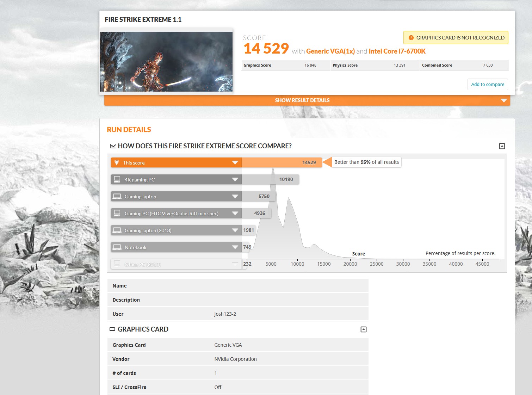Screen dimensions: 532x395
Task: Click the 14529 orange score bar
Action: (282, 162)
